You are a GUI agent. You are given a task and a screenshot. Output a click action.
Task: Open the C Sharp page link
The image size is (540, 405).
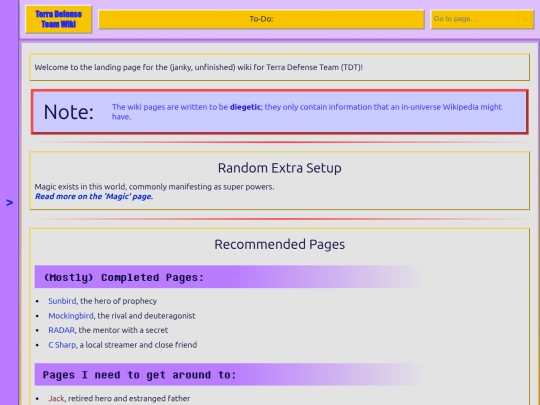[62, 345]
